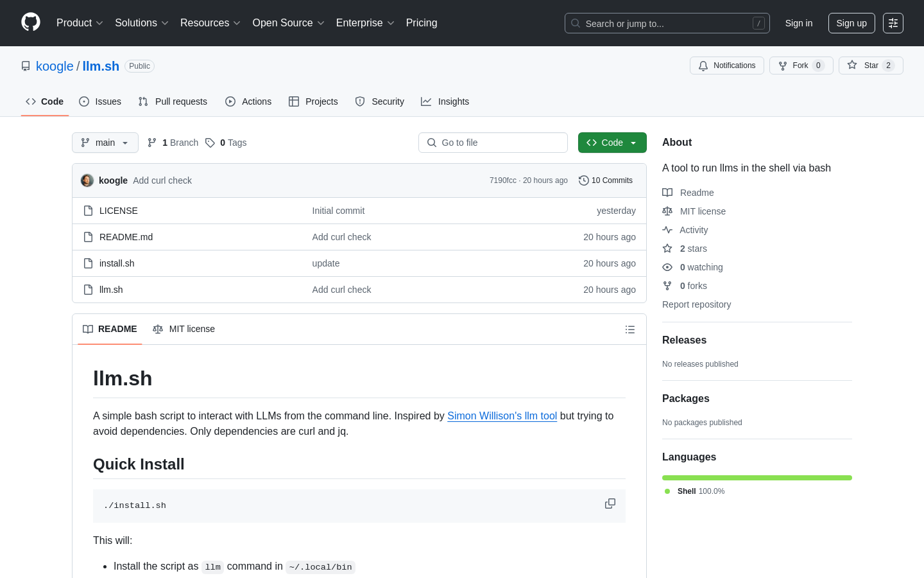Select the tag icon next to 0 Tags

[x=210, y=143]
